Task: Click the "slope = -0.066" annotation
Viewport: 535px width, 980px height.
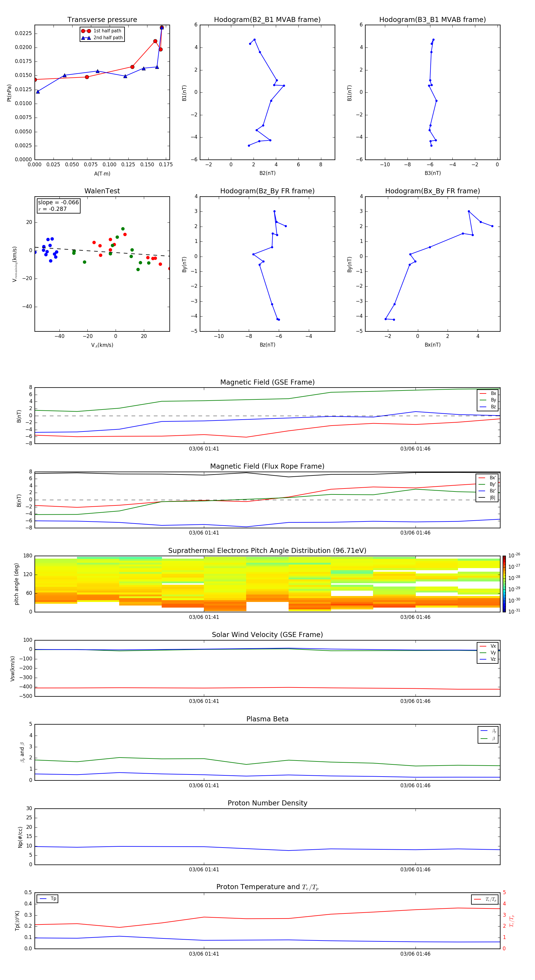Action: coord(58,203)
